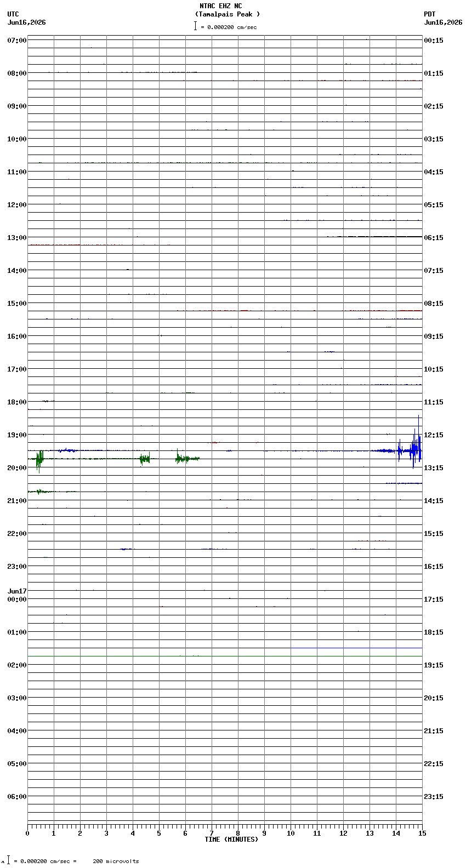Image resolution: width=466 pixels, height=868 pixels.
Task: Click the 'Jun17' date change label
Action: (17, 591)
